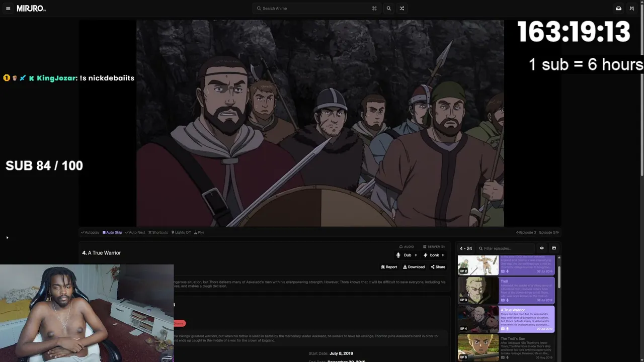Image resolution: width=644 pixels, height=362 pixels.
Task: Open the EP 3 Troll thumbnail
Action: tap(478, 291)
